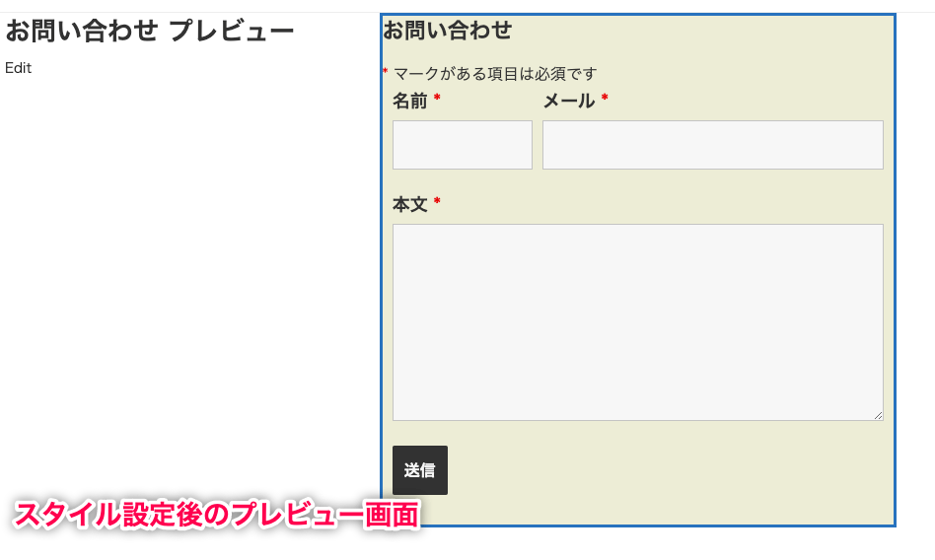Click the Edit link under the page title

point(18,68)
